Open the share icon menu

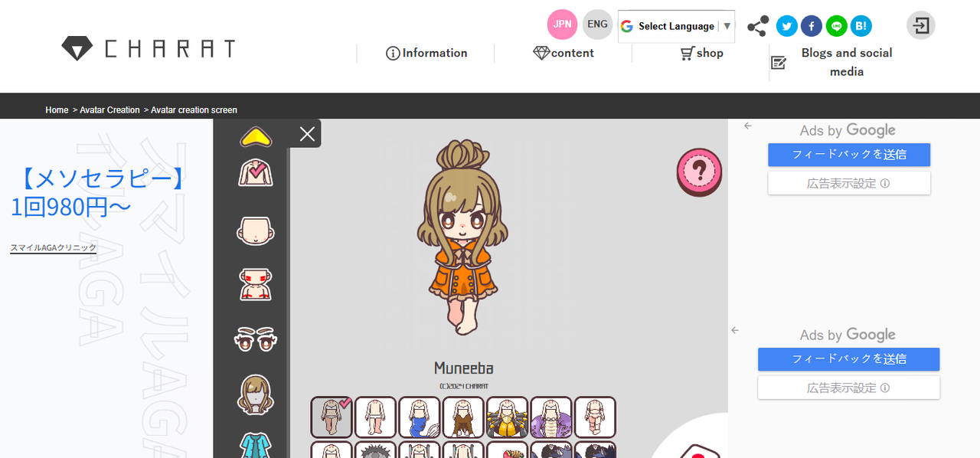pyautogui.click(x=758, y=27)
